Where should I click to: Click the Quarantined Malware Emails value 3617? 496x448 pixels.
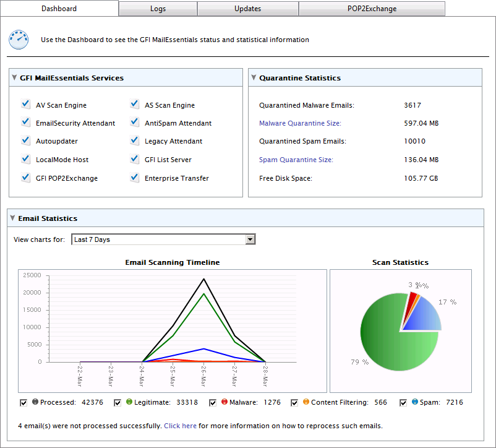[x=413, y=105]
